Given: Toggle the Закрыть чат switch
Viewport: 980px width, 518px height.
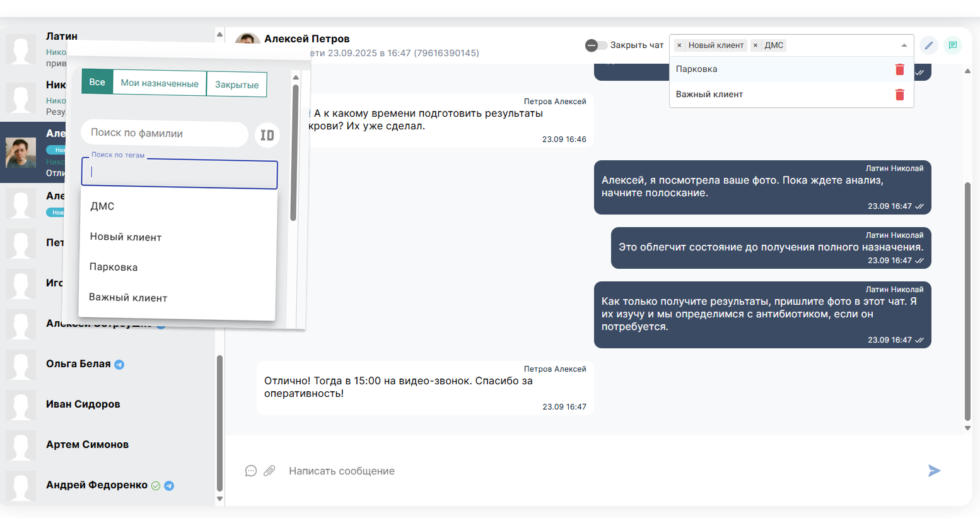Looking at the screenshot, I should tap(595, 45).
